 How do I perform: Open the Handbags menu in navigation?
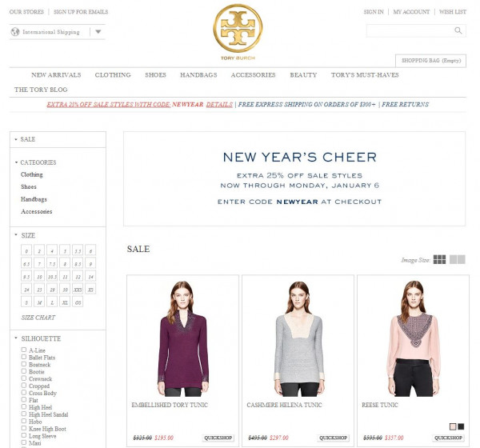pyautogui.click(x=198, y=75)
